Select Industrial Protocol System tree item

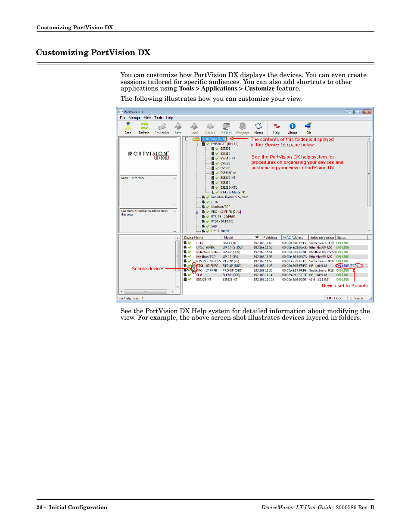pos(230,197)
